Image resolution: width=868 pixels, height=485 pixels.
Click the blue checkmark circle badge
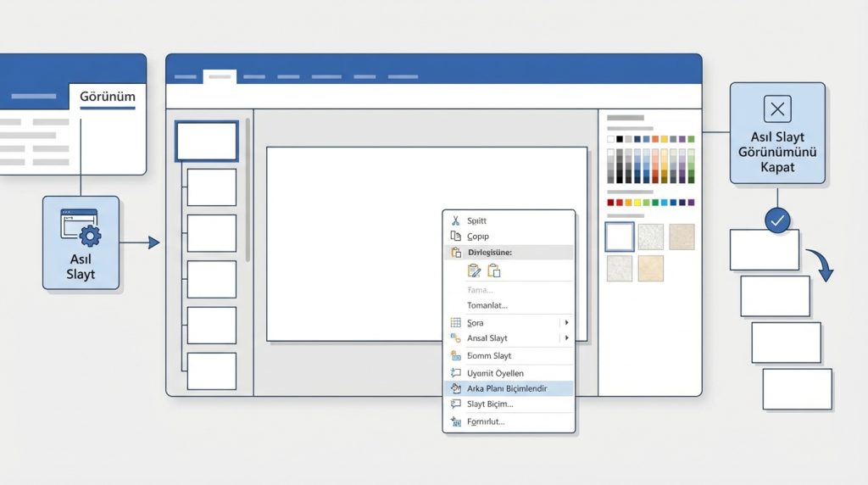777,220
